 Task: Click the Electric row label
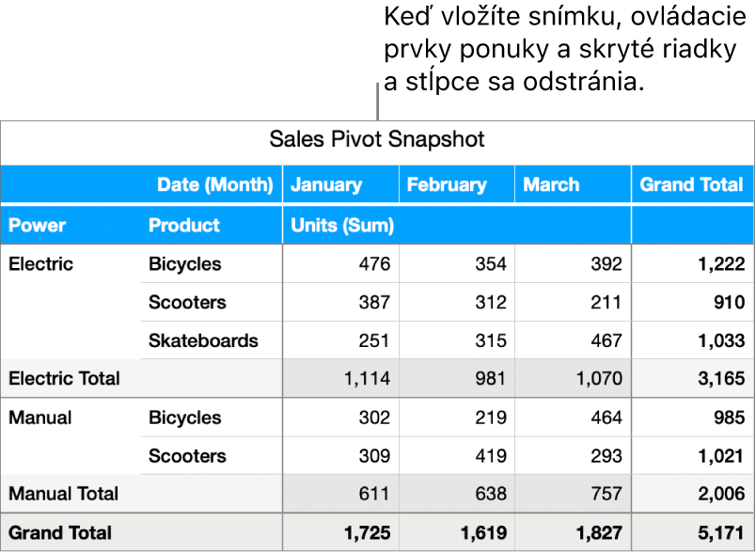point(40,264)
